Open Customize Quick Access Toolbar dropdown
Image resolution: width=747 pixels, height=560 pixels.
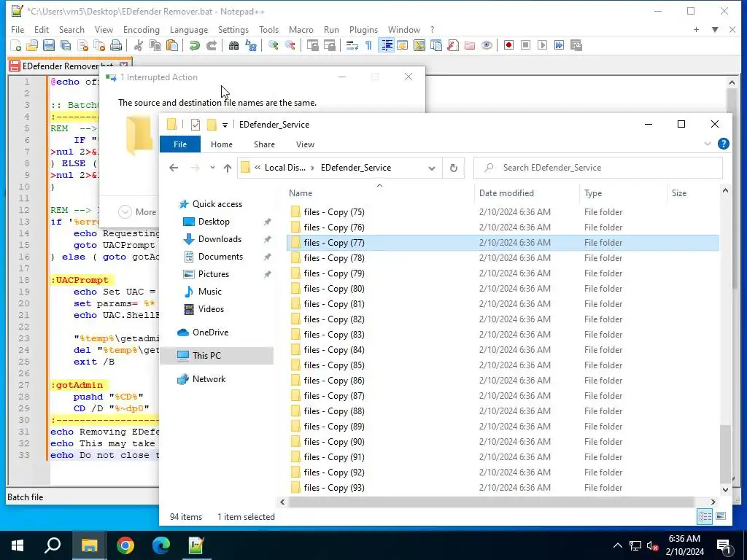pyautogui.click(x=225, y=125)
